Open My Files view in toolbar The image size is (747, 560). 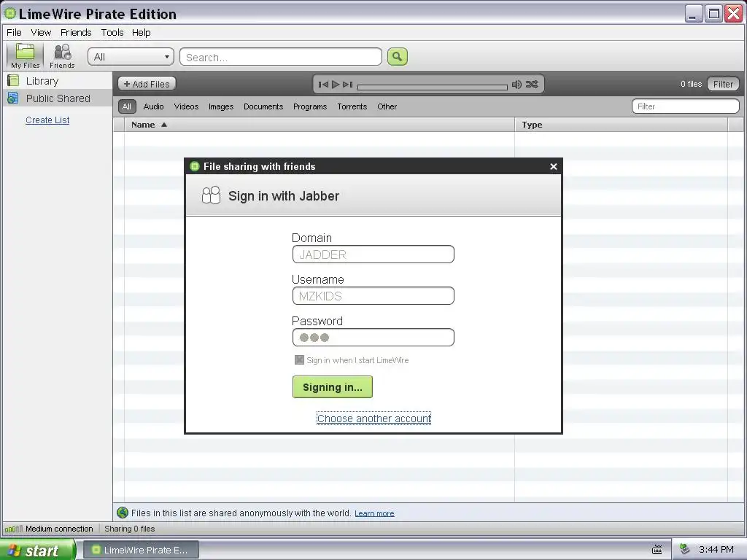point(25,55)
